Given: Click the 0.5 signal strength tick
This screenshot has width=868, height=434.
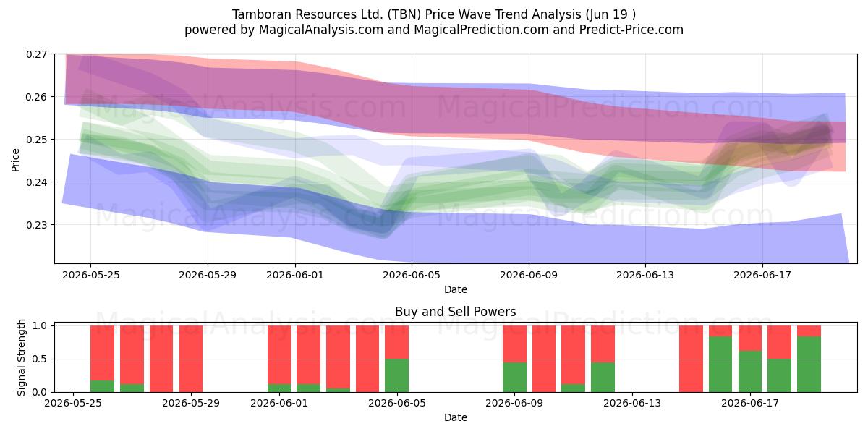Looking at the screenshot, I should (40, 359).
